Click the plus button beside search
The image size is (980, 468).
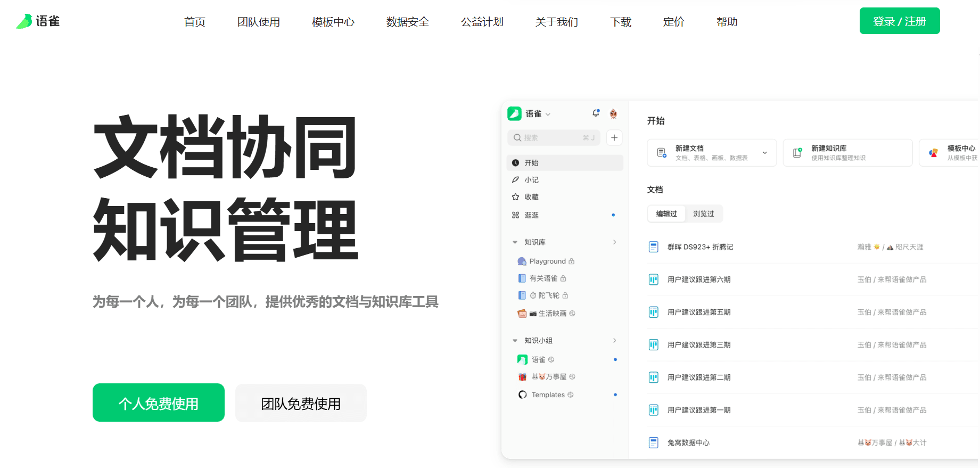click(614, 138)
